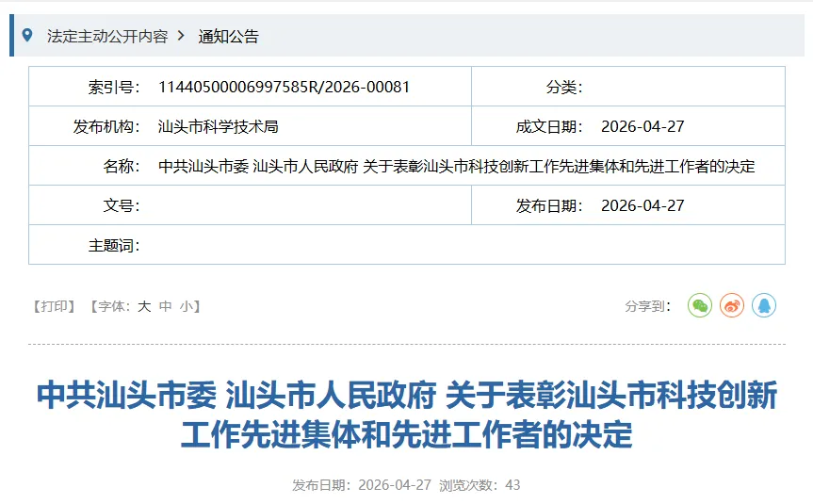This screenshot has height=504, width=813.
Task: Click the 主题词 field label
Action: 114,245
